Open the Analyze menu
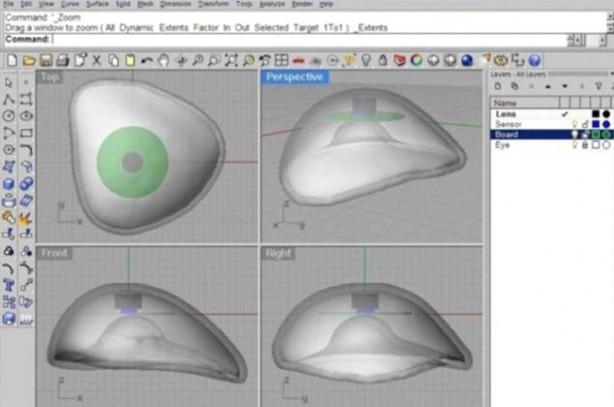Screen dimensions: 614x407 point(269,4)
